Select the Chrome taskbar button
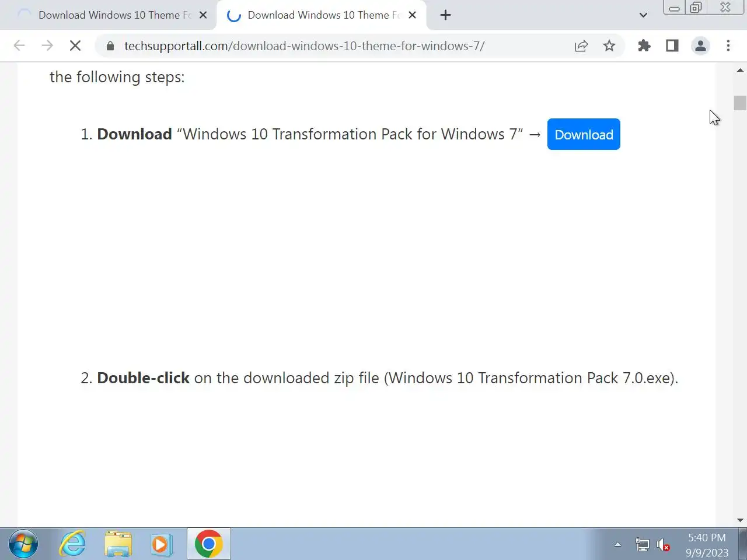The height and width of the screenshot is (560, 747). click(x=208, y=544)
